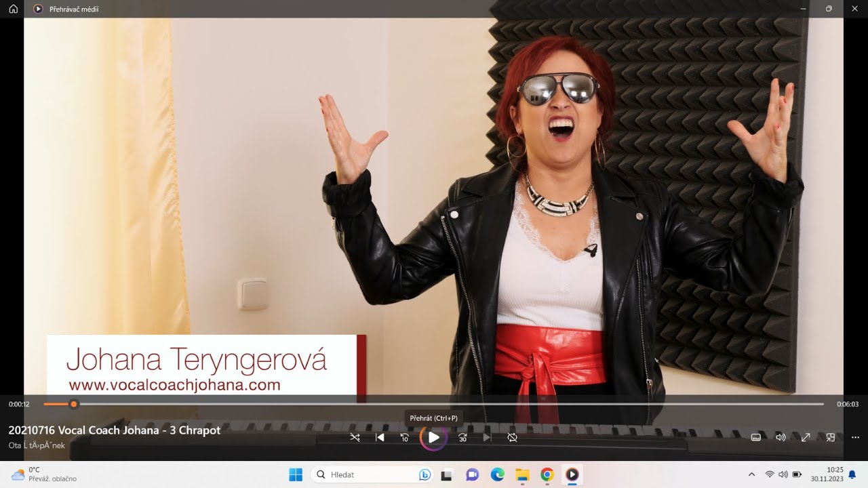Open the more options menu
This screenshot has width=868, height=488.
tap(855, 438)
